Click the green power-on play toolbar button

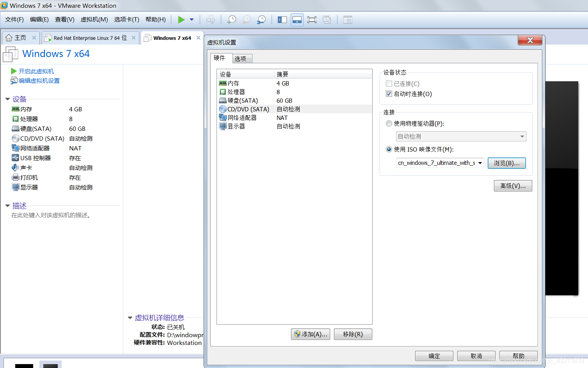click(x=181, y=20)
